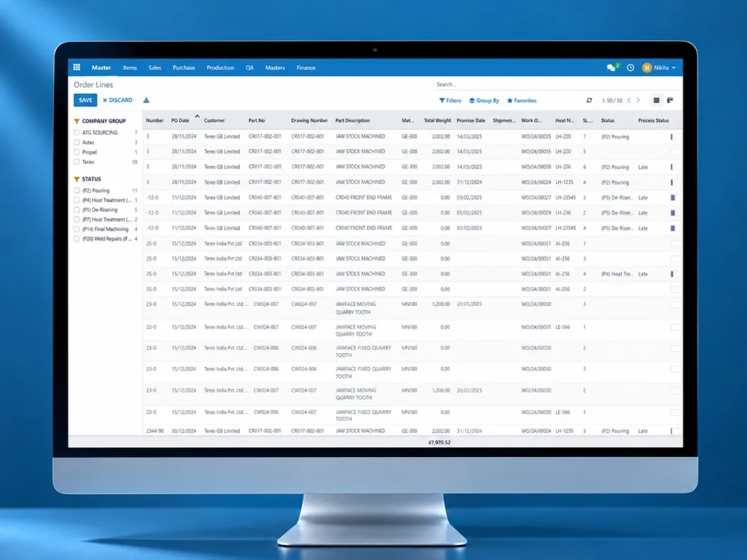The height and width of the screenshot is (560, 747).
Task: Tick the ATG SOURCING checkbox
Action: (x=77, y=132)
